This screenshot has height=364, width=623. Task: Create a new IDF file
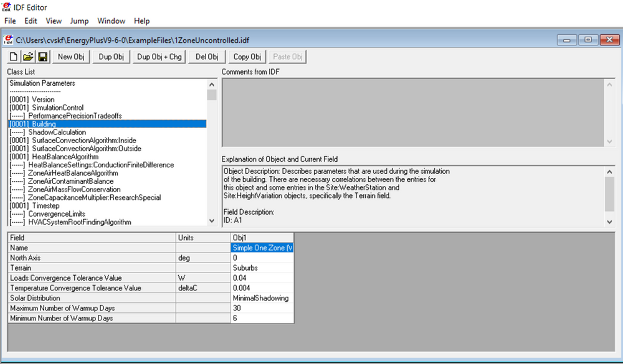pos(12,56)
